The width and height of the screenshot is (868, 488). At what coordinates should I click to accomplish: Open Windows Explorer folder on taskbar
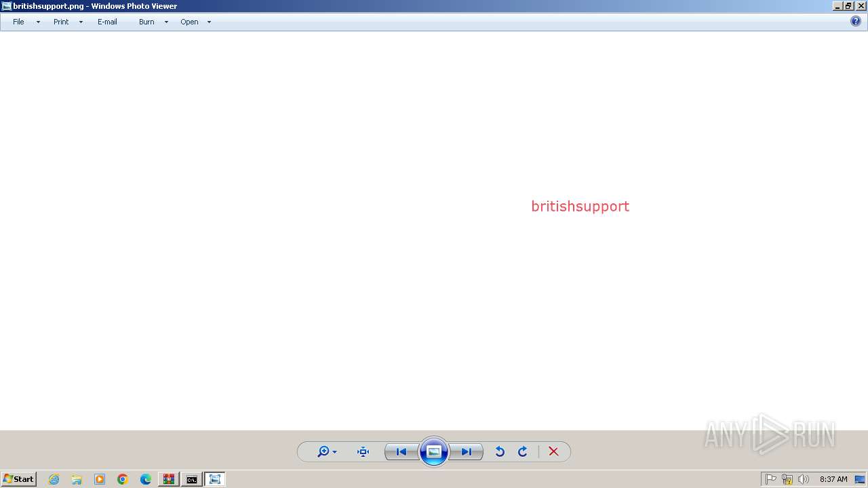(77, 479)
